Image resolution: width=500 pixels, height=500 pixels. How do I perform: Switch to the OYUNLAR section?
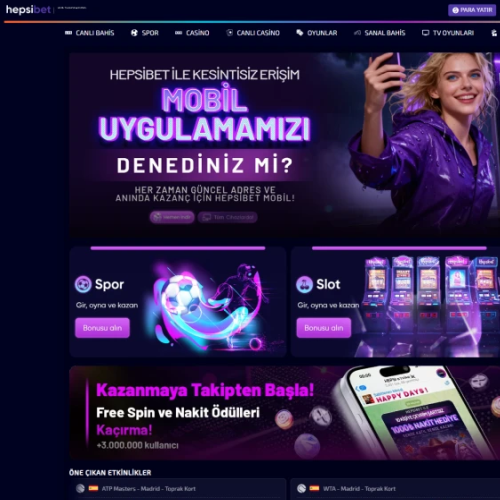click(x=317, y=33)
